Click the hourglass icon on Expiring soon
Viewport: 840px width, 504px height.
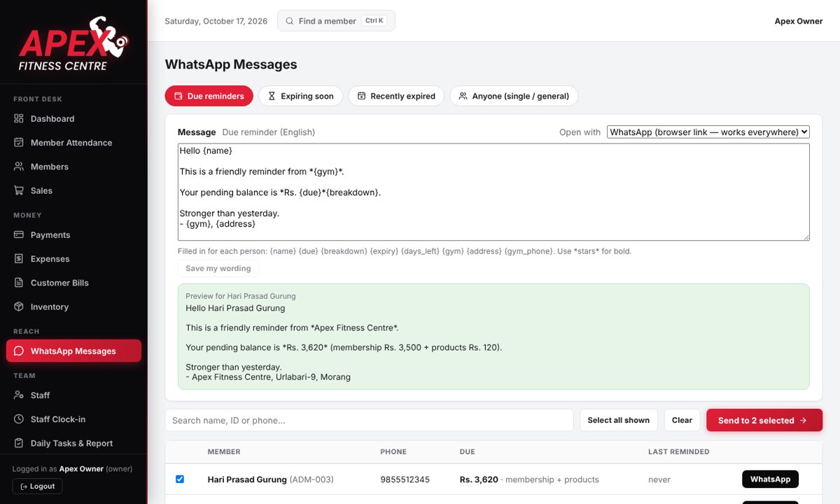[x=272, y=96]
